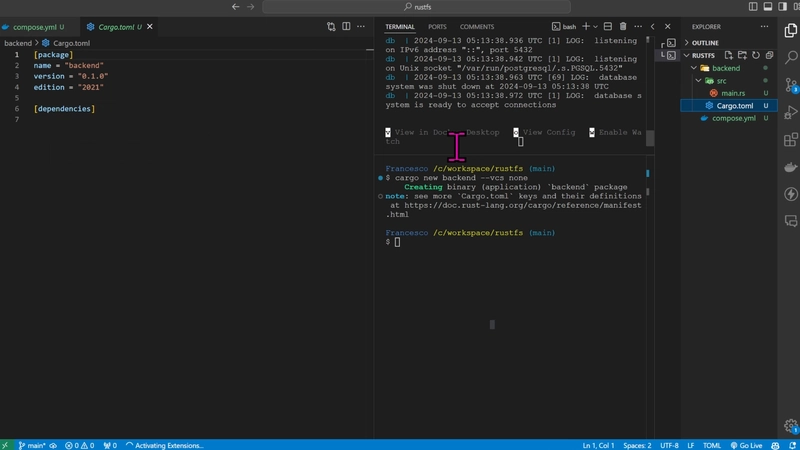Open the Manage settings gear icon
This screenshot has width=800, height=450.
tap(791, 426)
